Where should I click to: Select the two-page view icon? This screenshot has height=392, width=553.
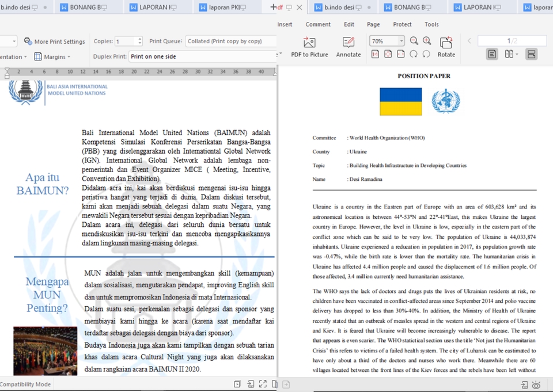(x=509, y=54)
